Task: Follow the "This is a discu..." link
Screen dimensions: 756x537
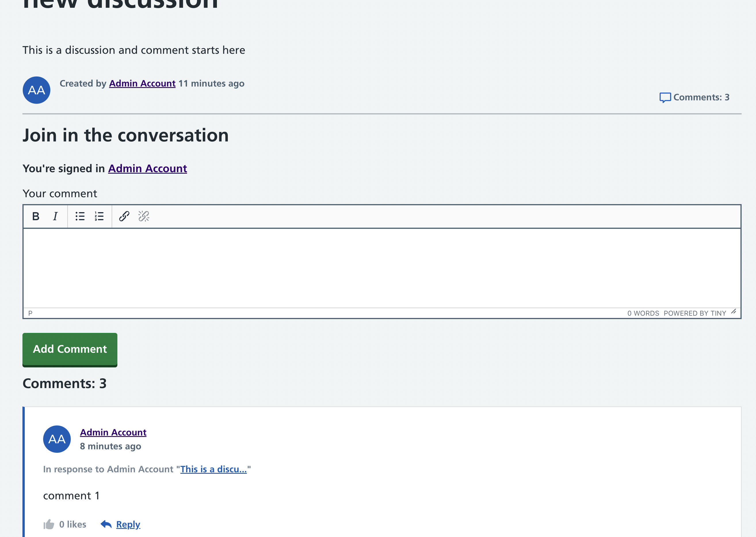Action: click(x=213, y=469)
